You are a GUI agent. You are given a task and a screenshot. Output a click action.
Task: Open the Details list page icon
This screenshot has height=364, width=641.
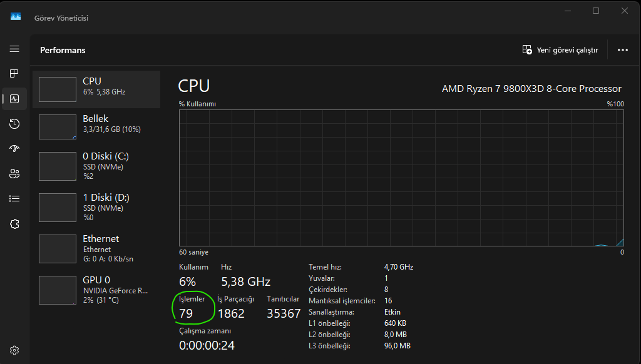coord(14,198)
